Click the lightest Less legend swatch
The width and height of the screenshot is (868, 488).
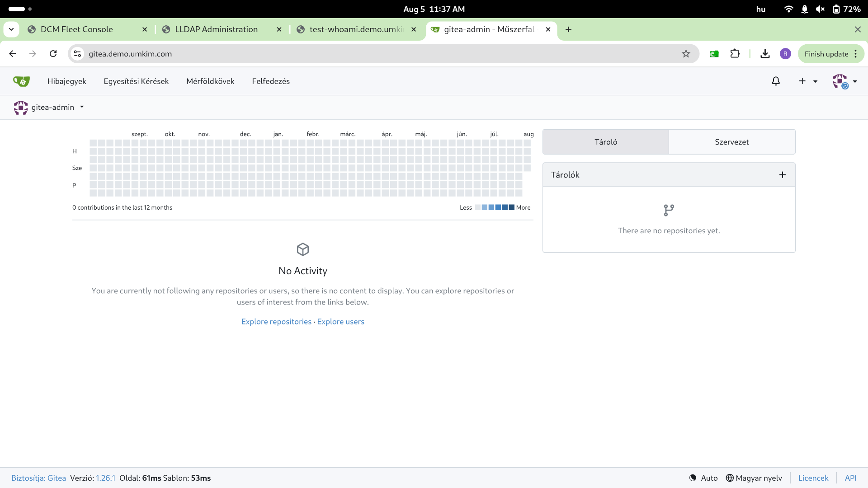click(x=478, y=207)
